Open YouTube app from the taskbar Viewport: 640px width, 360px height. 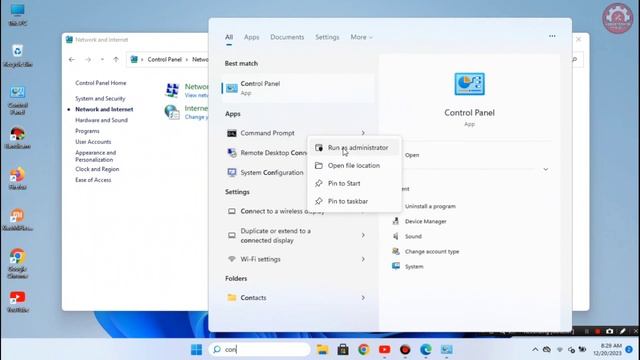point(384,350)
